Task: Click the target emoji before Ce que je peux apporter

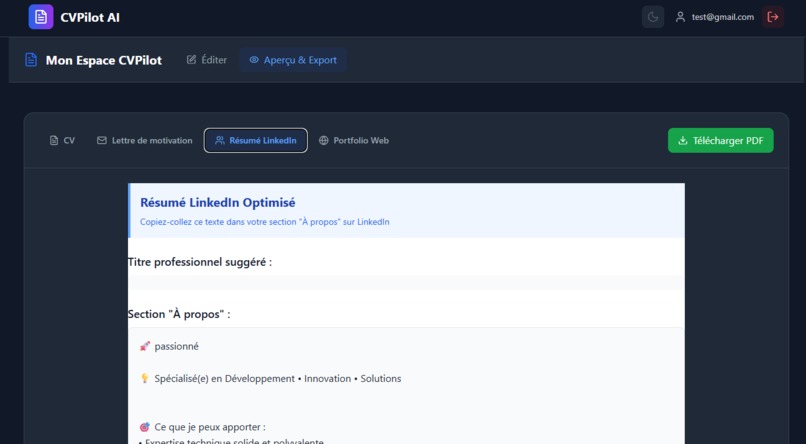Action: (144, 427)
